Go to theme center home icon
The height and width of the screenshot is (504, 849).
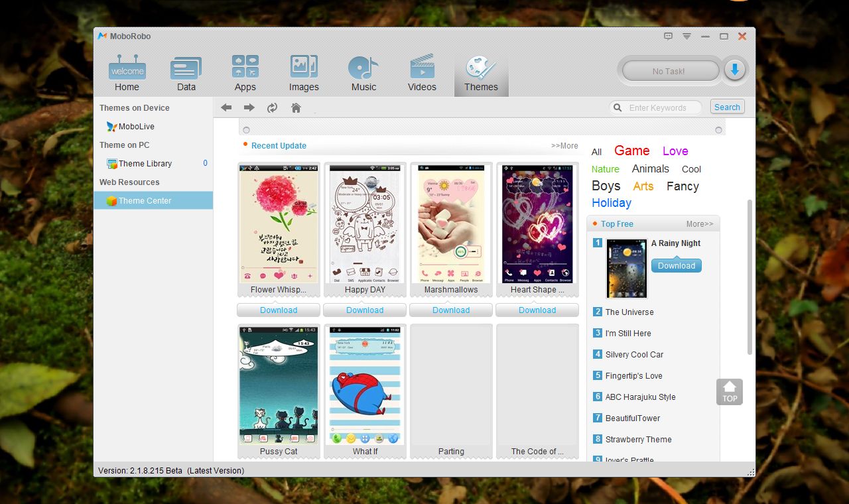point(296,107)
